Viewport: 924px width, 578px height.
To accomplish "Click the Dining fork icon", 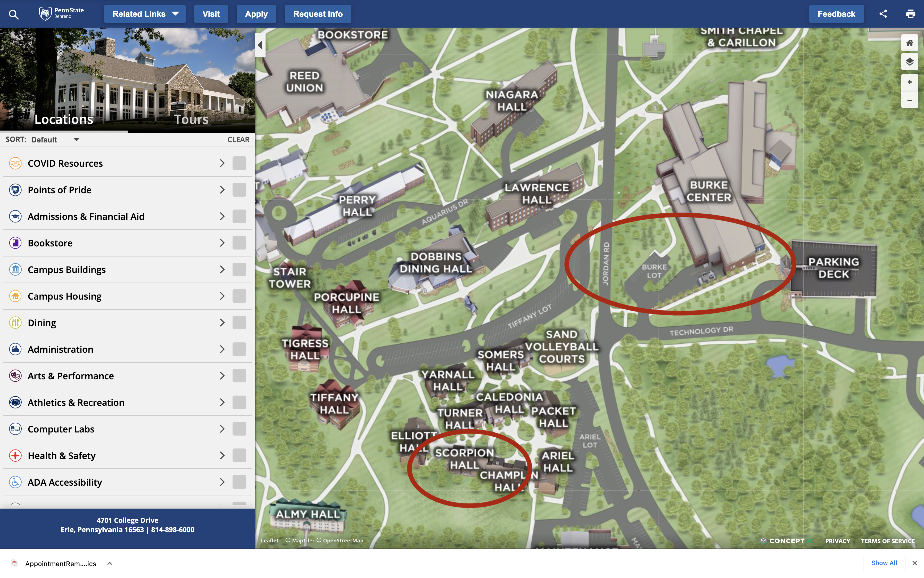I will pos(15,323).
